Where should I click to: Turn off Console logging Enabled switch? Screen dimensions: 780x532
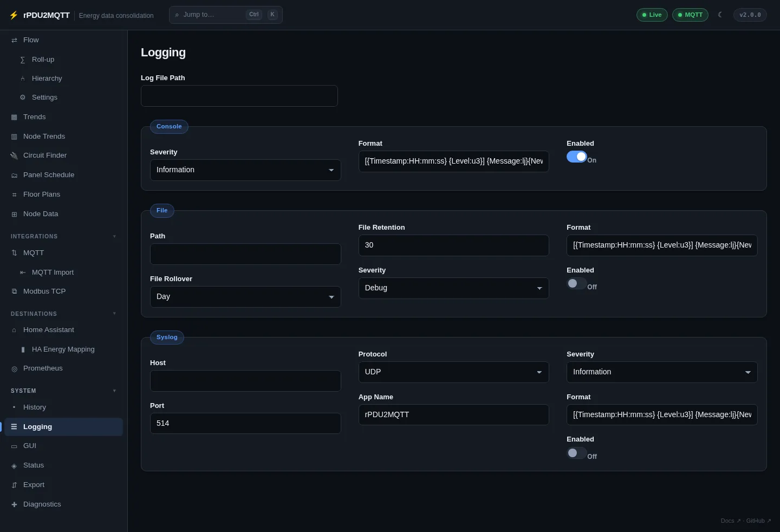[576, 157]
